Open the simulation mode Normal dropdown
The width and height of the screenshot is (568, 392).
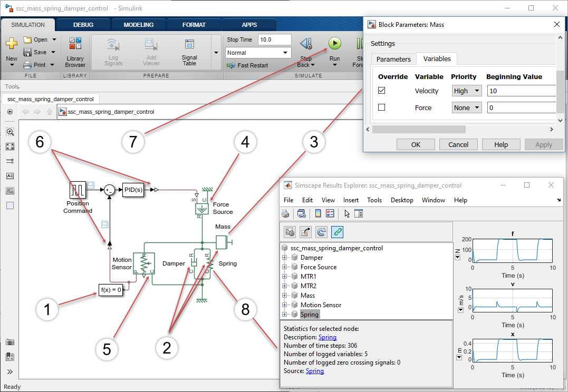[x=258, y=53]
